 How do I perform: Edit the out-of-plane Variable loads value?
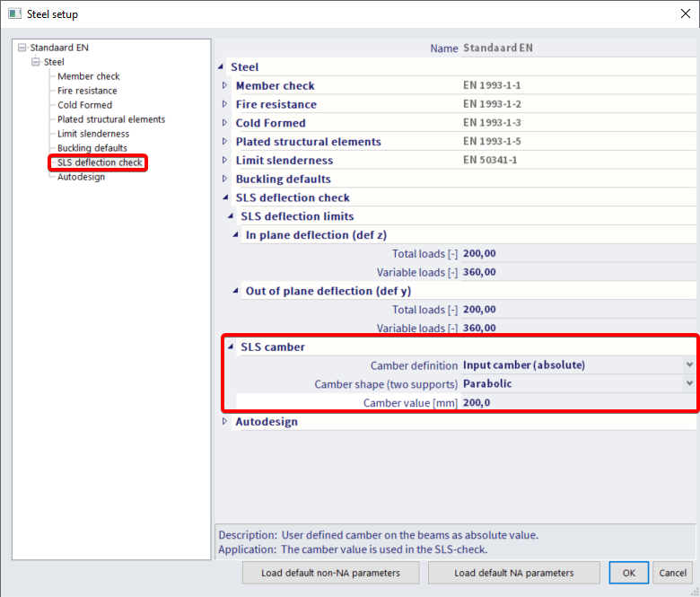pos(574,328)
